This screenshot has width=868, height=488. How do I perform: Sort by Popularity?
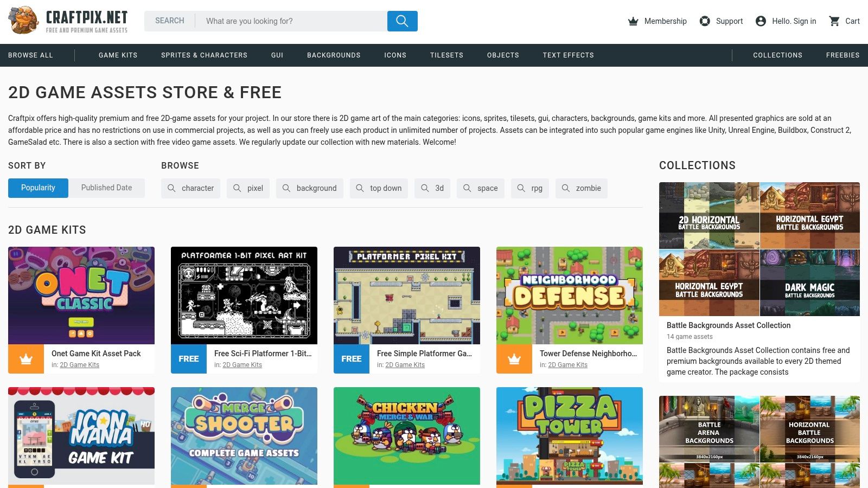pyautogui.click(x=38, y=188)
